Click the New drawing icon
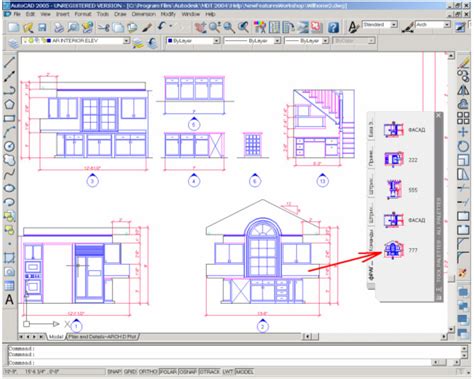 [x=13, y=27]
